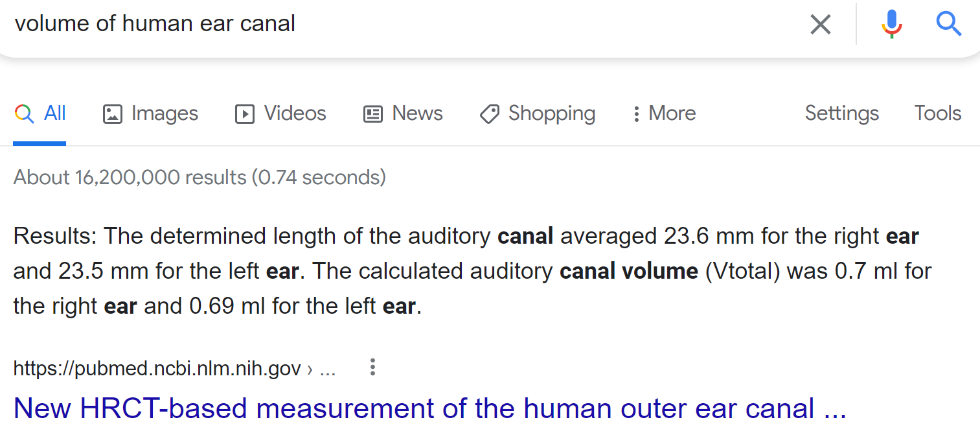
Task: Submit search using the blue magnifier icon
Action: tap(948, 25)
